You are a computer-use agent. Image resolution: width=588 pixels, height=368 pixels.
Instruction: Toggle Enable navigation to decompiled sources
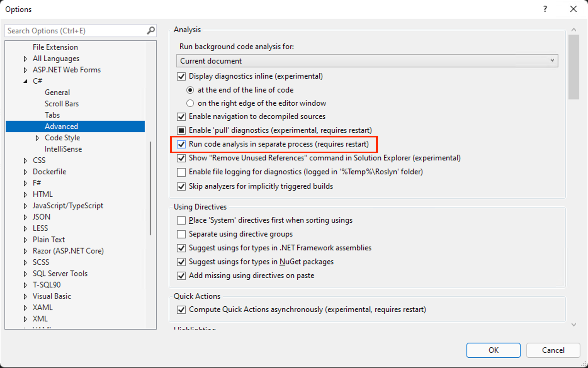(x=181, y=117)
